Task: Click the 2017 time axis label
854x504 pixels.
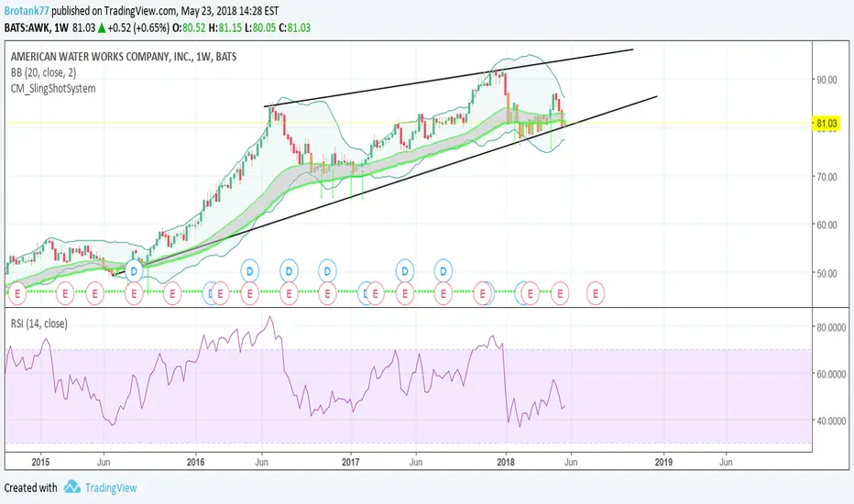Action: pyautogui.click(x=350, y=462)
